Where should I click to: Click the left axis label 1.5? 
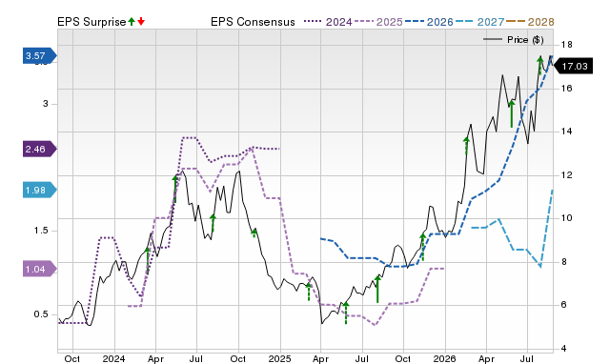point(41,231)
